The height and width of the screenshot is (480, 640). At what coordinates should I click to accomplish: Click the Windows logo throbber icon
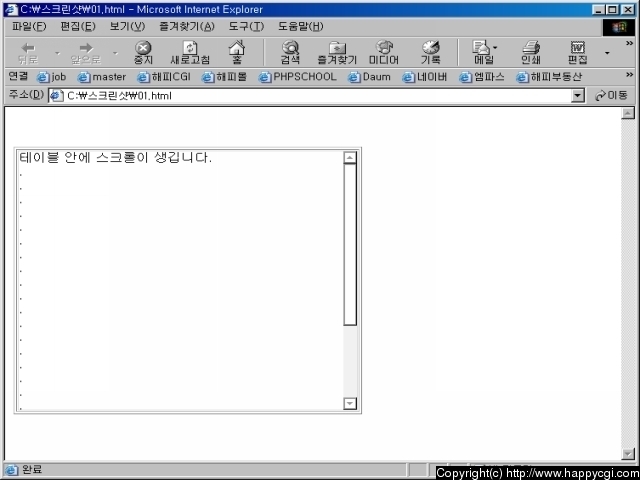618,27
